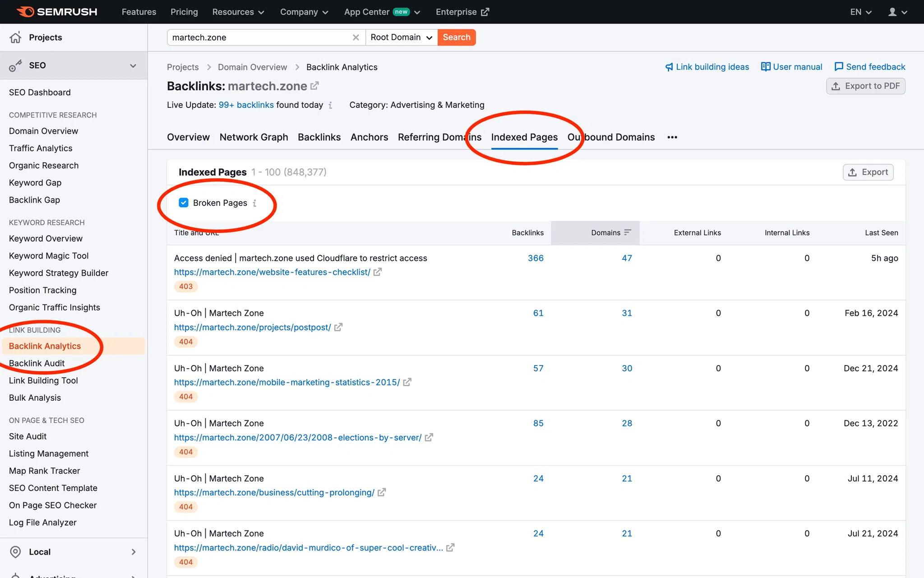Open website-features-checklist URL external icon
This screenshot has height=578, width=924.
tap(378, 272)
